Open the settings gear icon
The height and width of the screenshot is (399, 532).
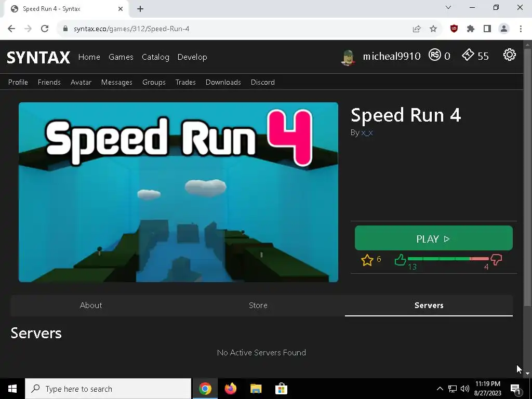509,55
